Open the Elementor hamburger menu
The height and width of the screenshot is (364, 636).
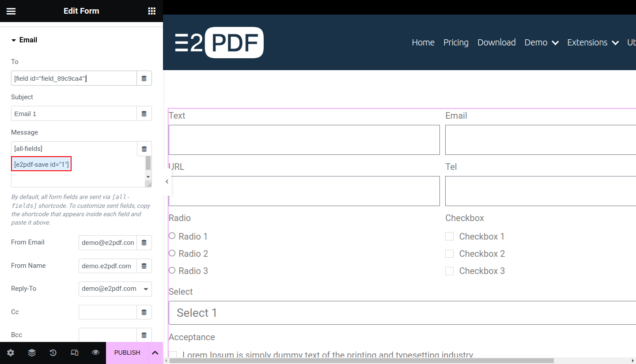pos(11,11)
